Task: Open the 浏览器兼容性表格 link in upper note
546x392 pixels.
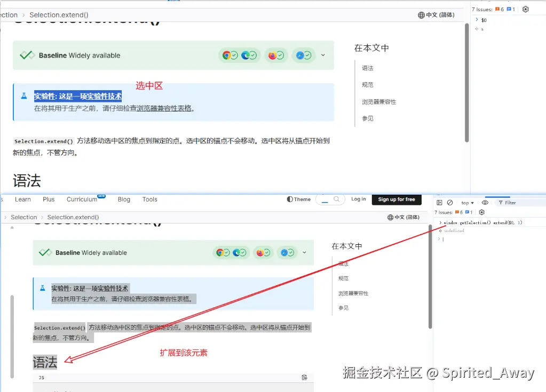Action: tap(164, 108)
